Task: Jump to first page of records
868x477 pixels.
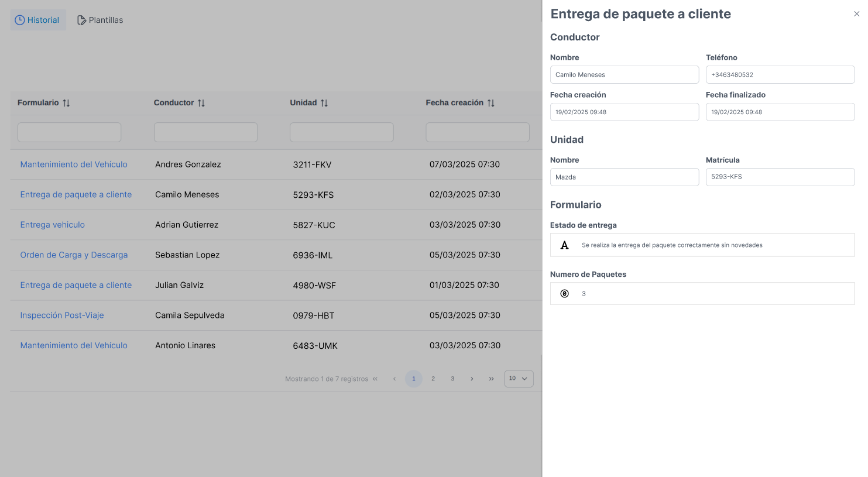Action: pyautogui.click(x=375, y=379)
